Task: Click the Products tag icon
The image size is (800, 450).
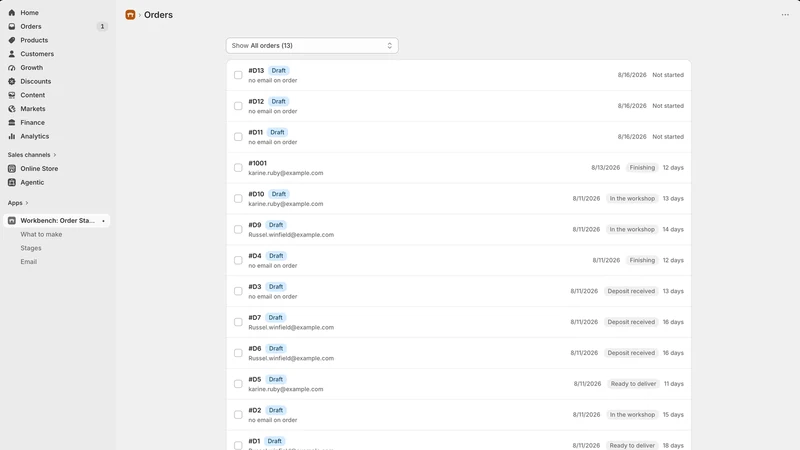Action: (12, 40)
